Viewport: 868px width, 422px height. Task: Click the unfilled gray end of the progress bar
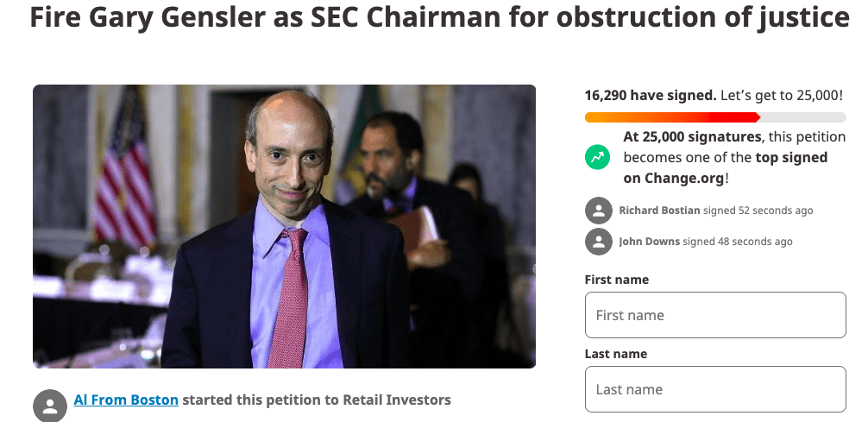pyautogui.click(x=803, y=117)
